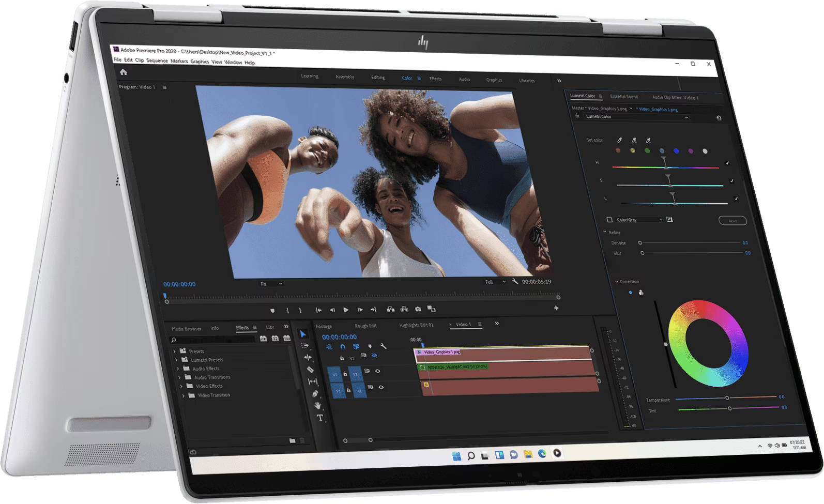This screenshot has height=504, width=824.
Task: Expand the Presets folder
Action: [175, 351]
